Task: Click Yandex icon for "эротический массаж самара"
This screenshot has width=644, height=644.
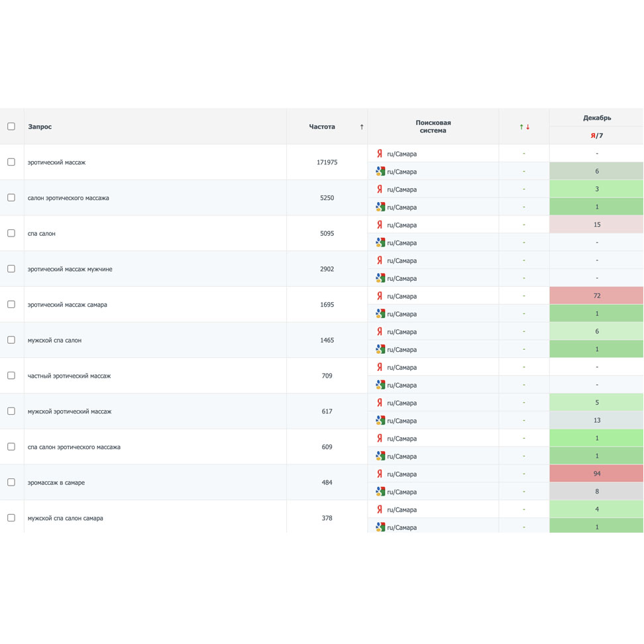Action: (x=380, y=296)
